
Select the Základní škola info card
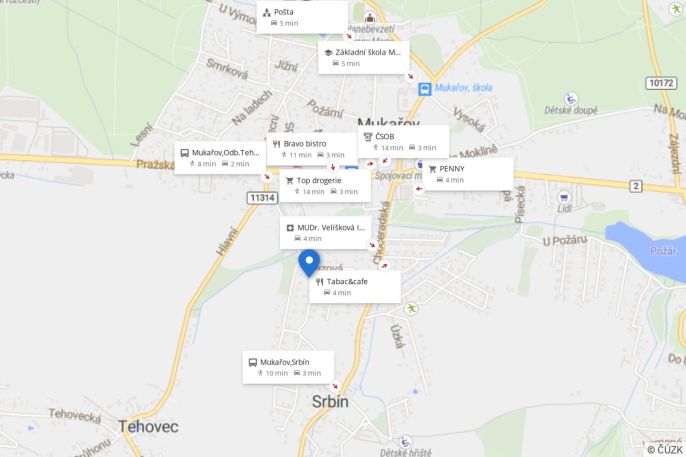(x=364, y=57)
